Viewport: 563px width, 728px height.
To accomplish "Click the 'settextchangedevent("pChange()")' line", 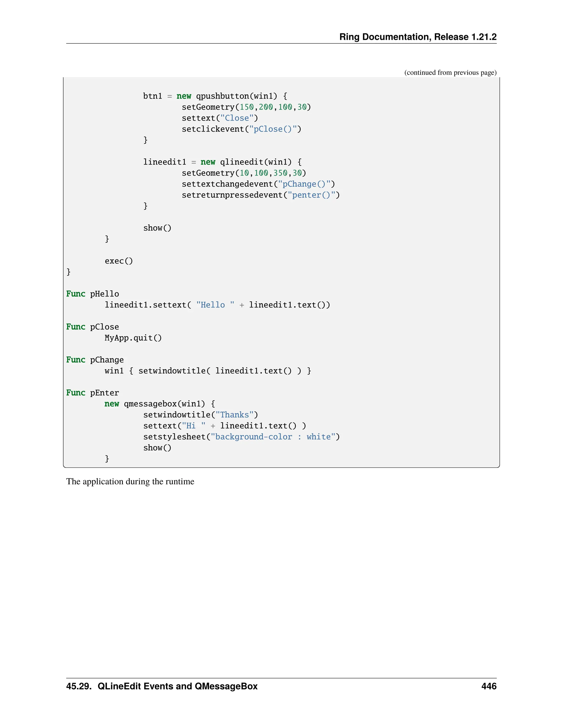I will [x=258, y=184].
